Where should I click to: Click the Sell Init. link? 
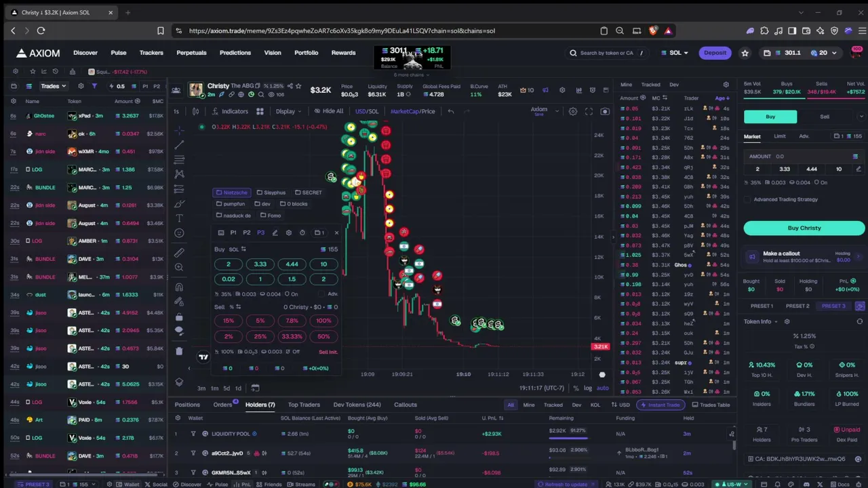(x=328, y=352)
